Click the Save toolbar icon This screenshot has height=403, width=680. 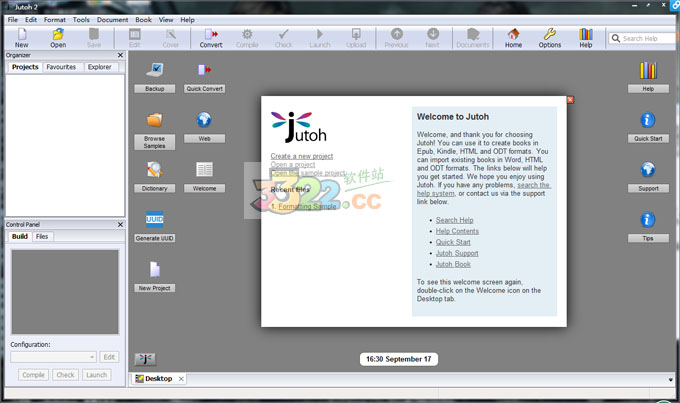pyautogui.click(x=94, y=38)
